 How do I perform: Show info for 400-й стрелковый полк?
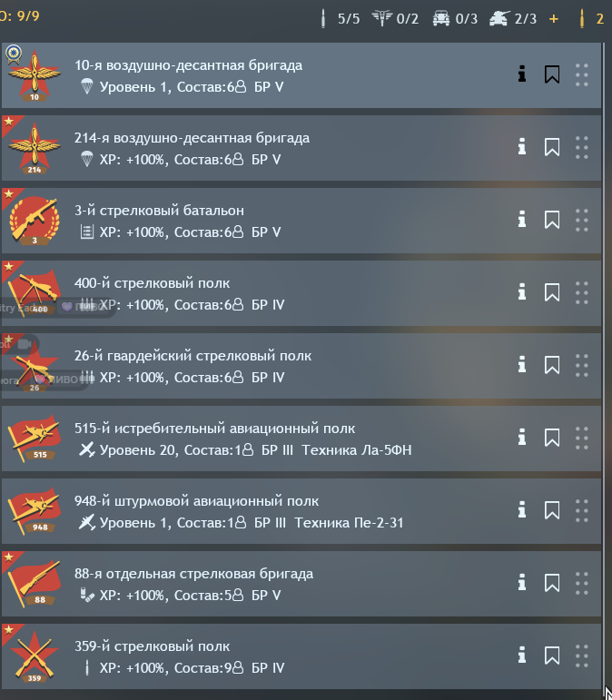(x=522, y=292)
